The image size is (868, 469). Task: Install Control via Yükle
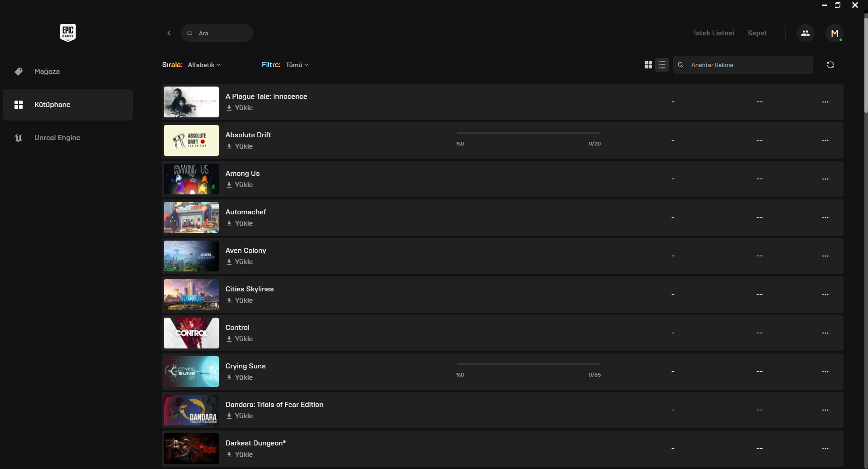(240, 339)
